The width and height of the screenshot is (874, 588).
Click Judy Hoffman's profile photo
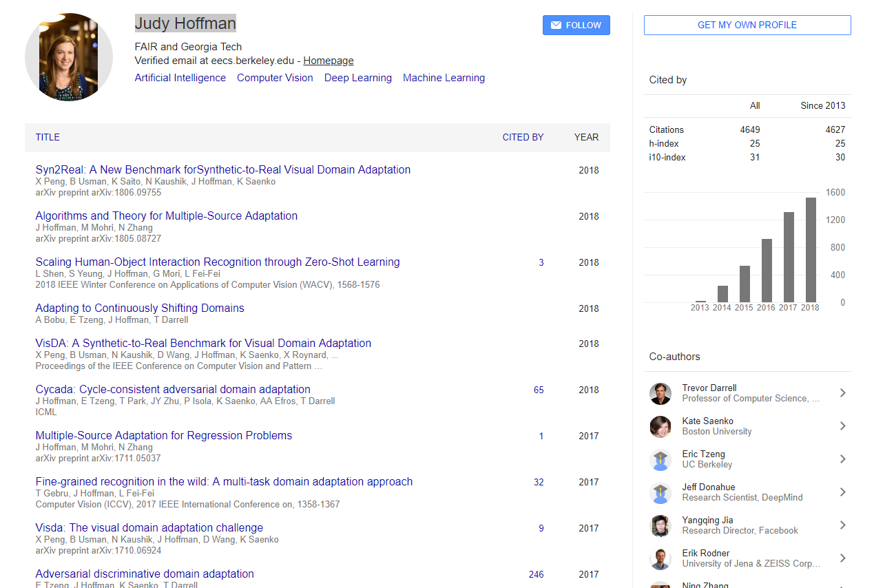[69, 58]
